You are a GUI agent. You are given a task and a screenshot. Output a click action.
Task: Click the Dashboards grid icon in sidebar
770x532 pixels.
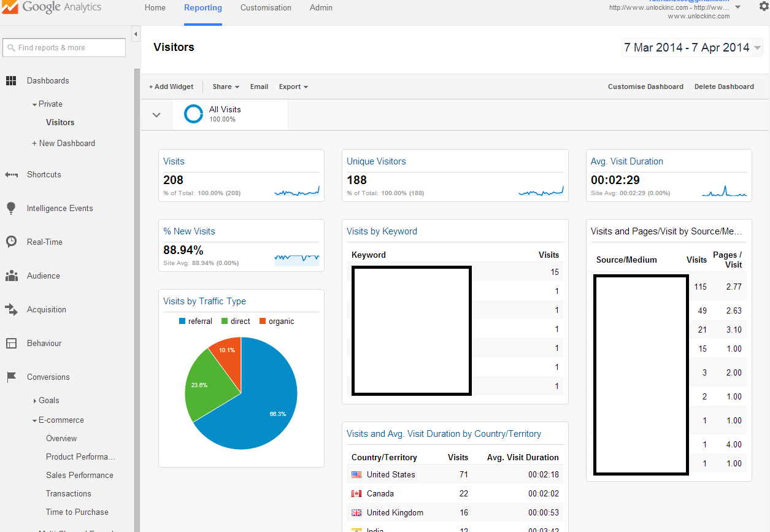click(11, 80)
